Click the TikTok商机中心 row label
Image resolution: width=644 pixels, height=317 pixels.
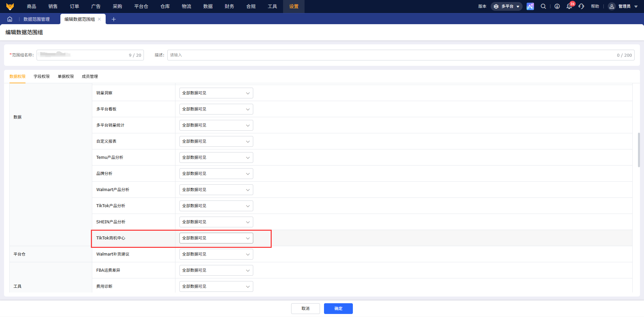[x=111, y=238]
